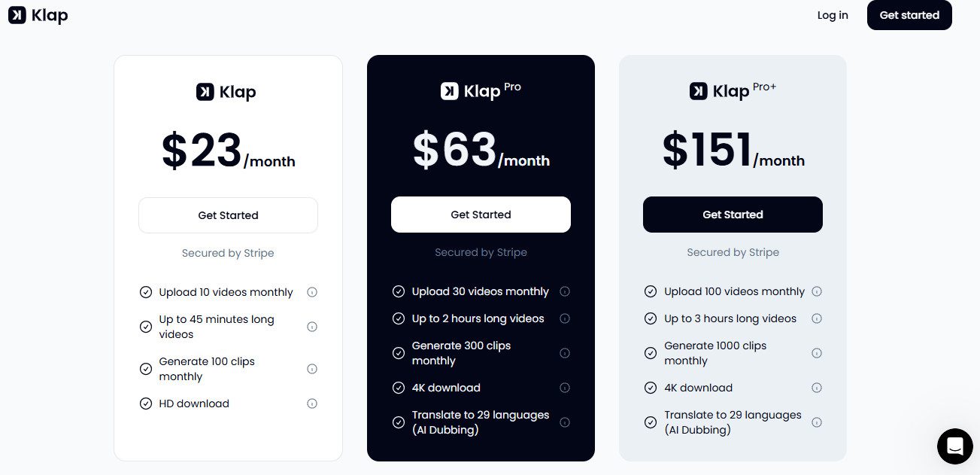Click 'Get Started' on the Klap Pro card
This screenshot has width=980, height=475.
pyautogui.click(x=481, y=214)
